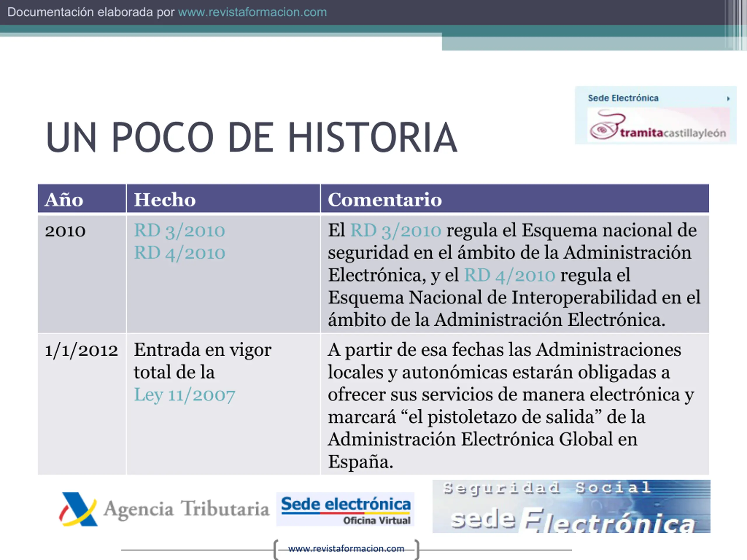The image size is (747, 560).
Task: Click the 'Año' column header
Action: 82,199
